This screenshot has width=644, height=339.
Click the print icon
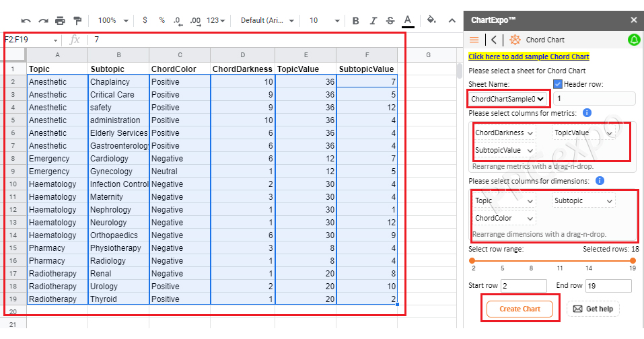61,21
